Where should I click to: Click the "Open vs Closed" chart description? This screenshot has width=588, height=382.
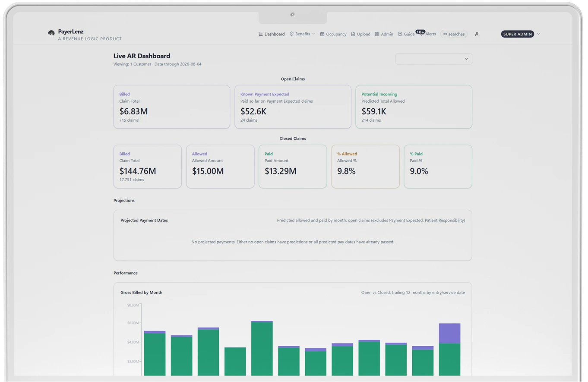[x=413, y=293]
